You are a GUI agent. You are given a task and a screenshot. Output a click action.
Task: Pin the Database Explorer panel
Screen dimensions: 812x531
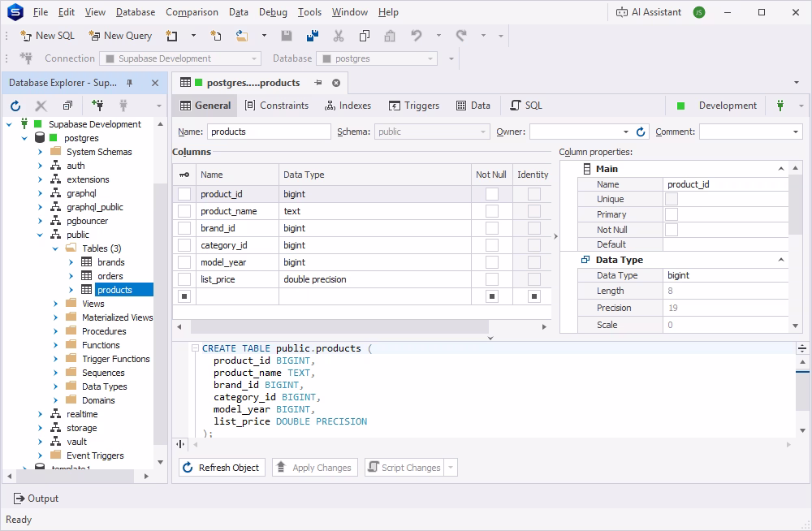click(129, 83)
